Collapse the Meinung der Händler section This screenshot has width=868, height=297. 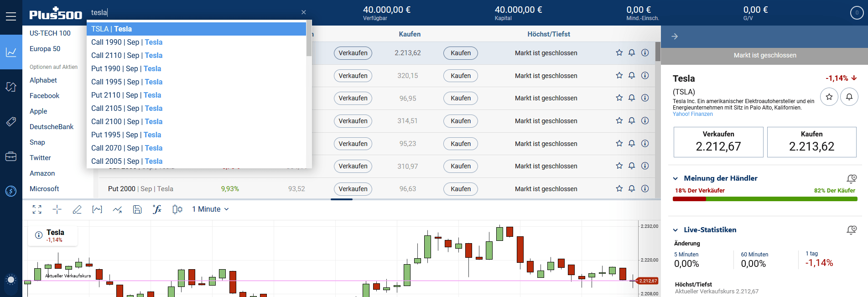tap(676, 178)
